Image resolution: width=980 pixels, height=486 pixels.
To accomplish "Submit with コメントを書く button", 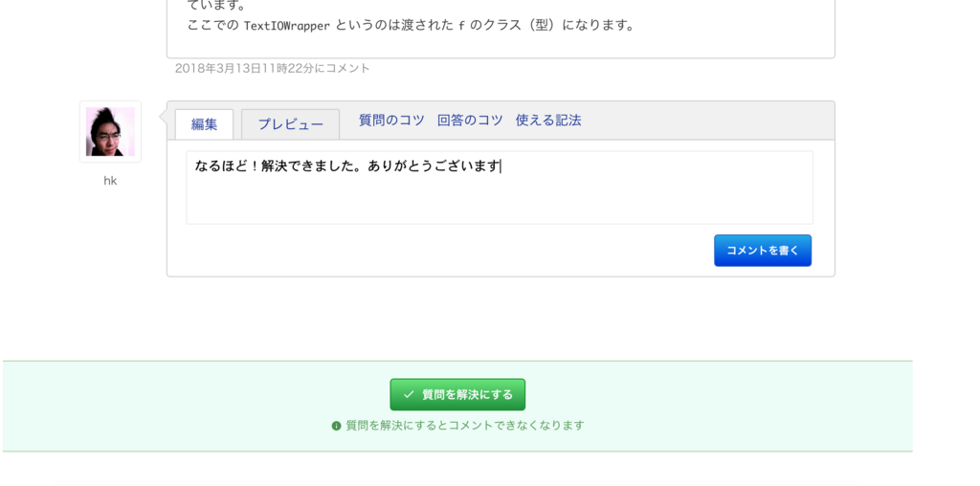I will click(763, 251).
